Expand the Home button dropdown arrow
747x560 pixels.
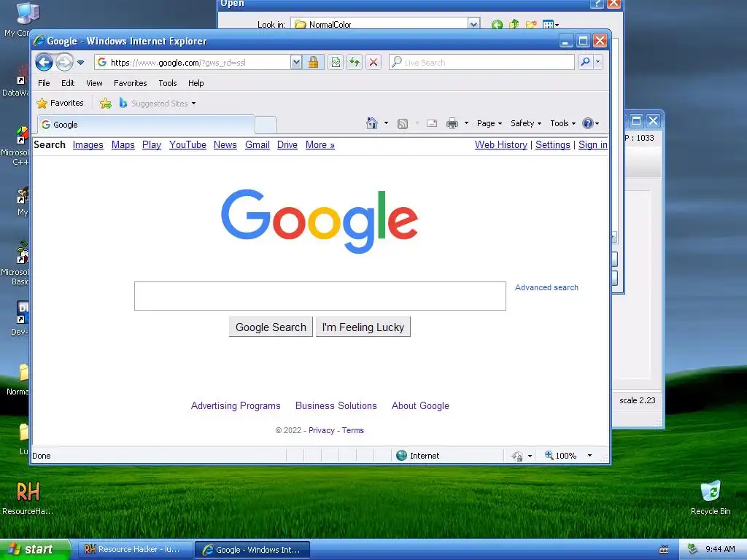point(386,123)
